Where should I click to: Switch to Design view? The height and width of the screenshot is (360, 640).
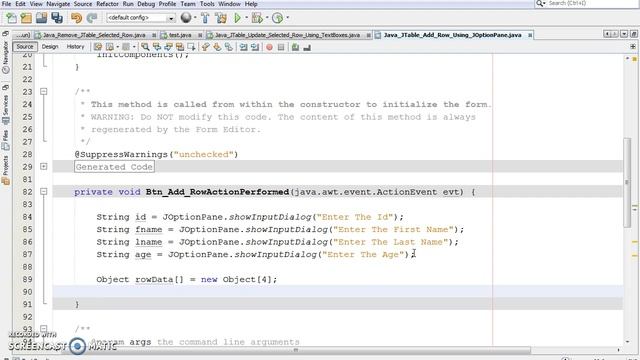coord(50,47)
